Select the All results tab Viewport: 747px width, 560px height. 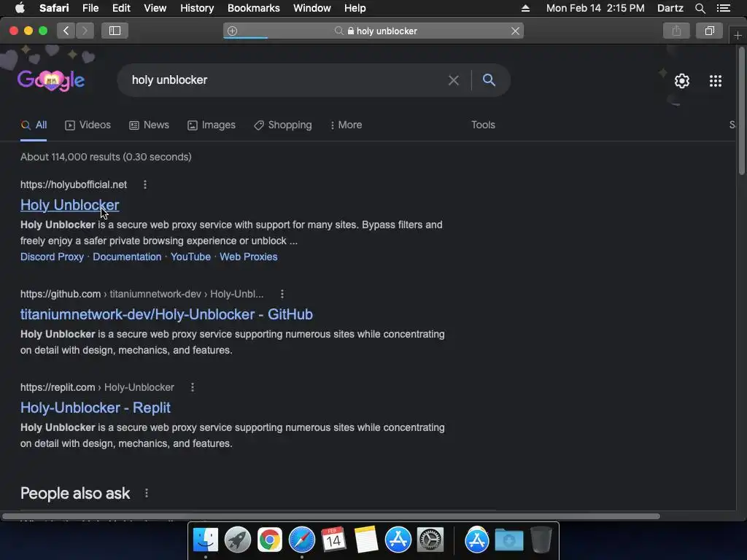click(34, 125)
